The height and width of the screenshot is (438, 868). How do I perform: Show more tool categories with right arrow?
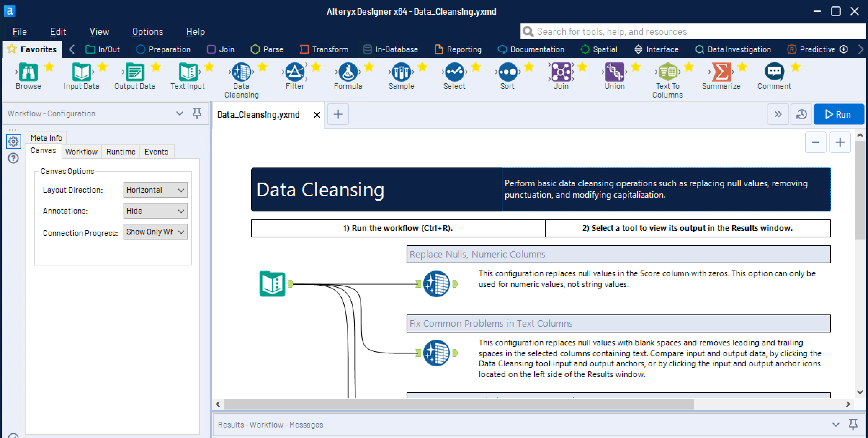(x=861, y=49)
